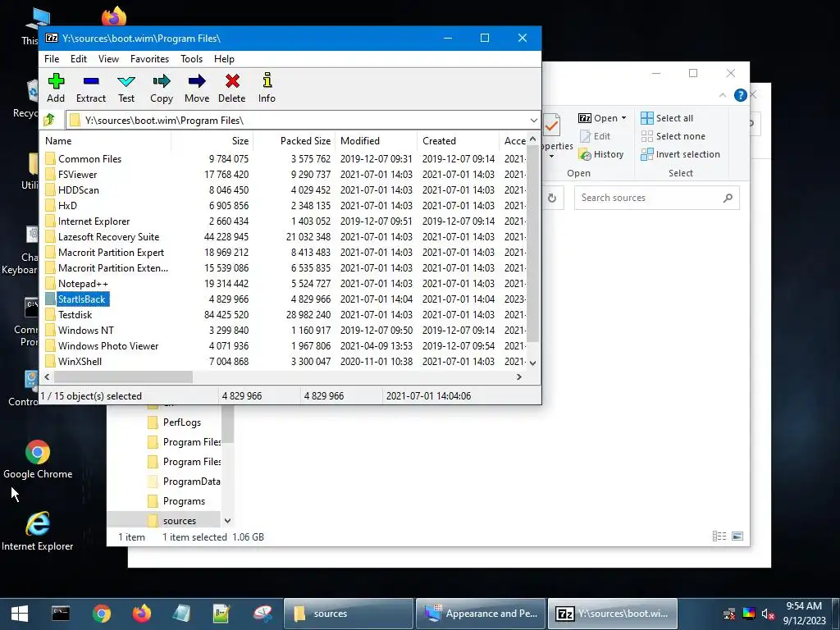The height and width of the screenshot is (630, 840).
Task: Click Edit in the Explorer ribbon
Action: [x=596, y=137]
